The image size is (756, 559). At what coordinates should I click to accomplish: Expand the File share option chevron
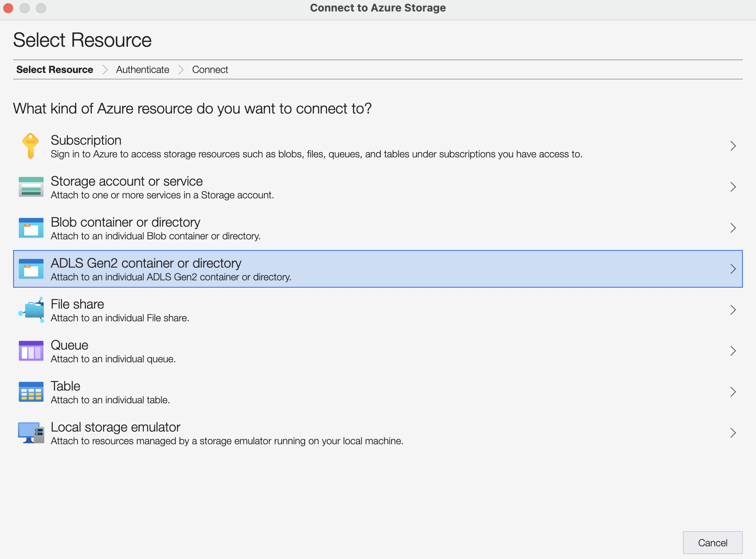(733, 310)
